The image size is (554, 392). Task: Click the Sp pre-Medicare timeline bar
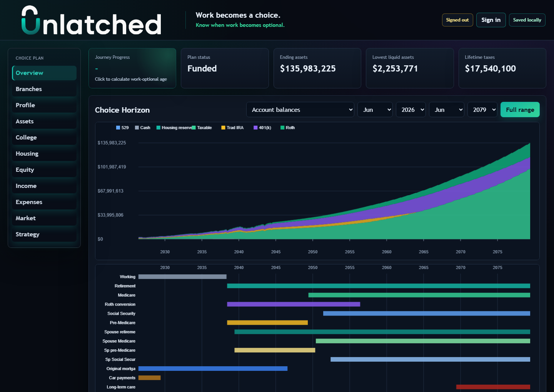point(275,350)
